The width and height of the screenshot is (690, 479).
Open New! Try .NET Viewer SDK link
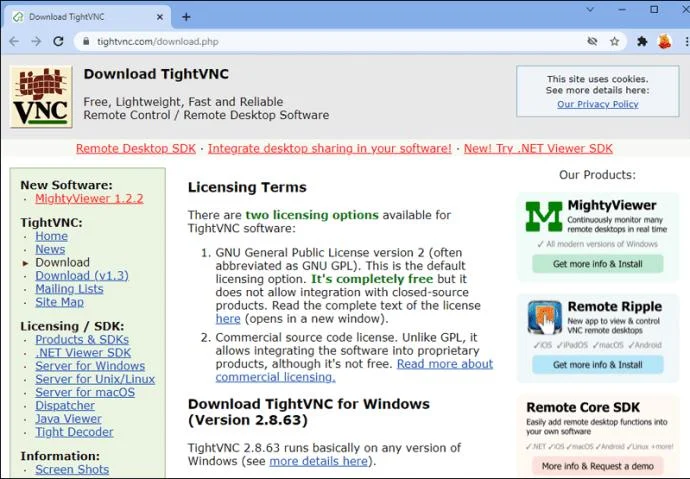[x=538, y=149]
